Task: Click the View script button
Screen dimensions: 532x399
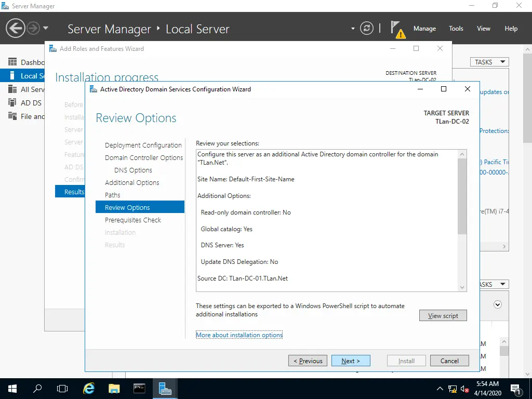Action: [443, 315]
